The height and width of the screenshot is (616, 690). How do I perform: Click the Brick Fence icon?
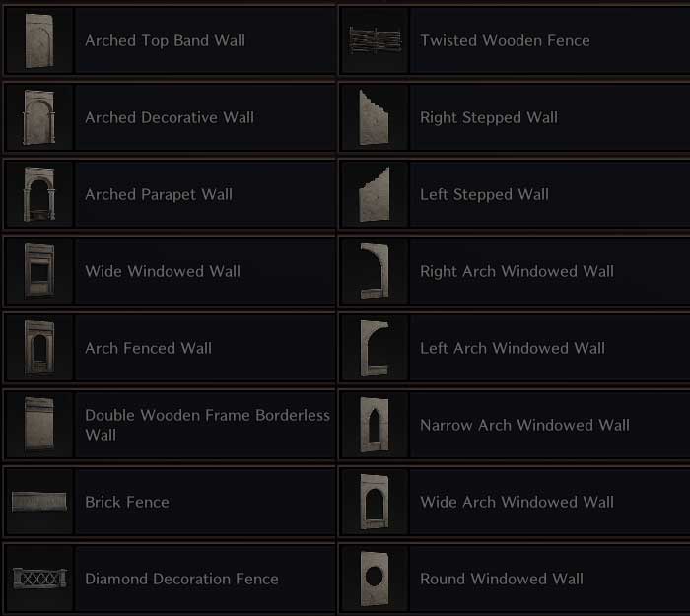(x=38, y=502)
